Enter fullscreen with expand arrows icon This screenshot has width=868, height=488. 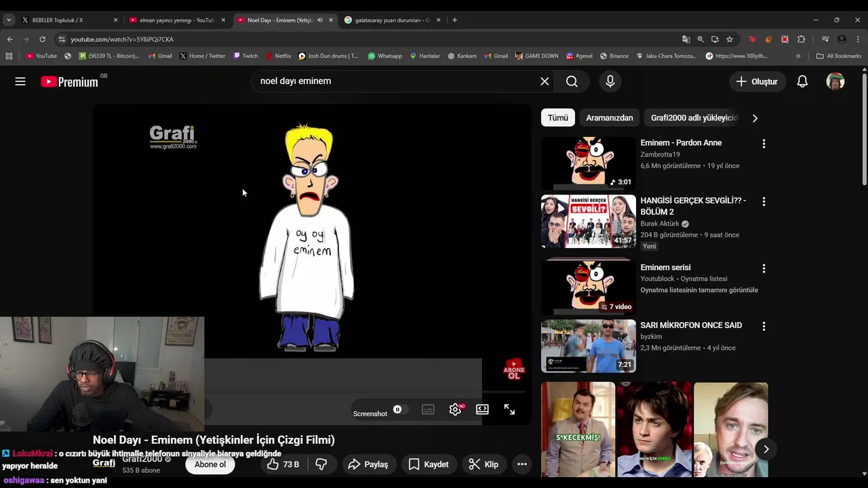[x=509, y=409]
